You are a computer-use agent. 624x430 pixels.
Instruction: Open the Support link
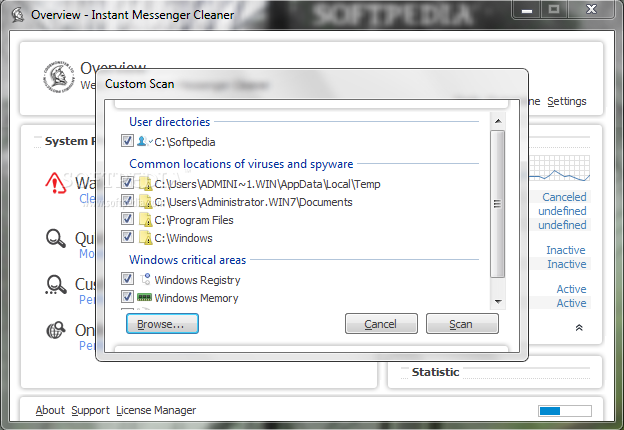coord(90,410)
